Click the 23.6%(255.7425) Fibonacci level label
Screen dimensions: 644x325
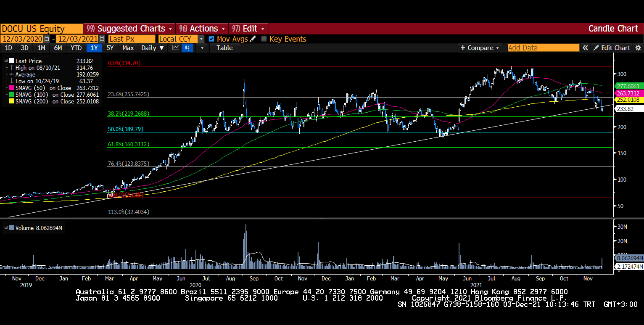tap(129, 94)
